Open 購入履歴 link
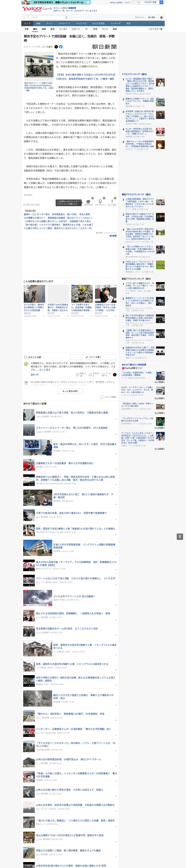The width and height of the screenshot is (186, 868). tap(152, 17)
